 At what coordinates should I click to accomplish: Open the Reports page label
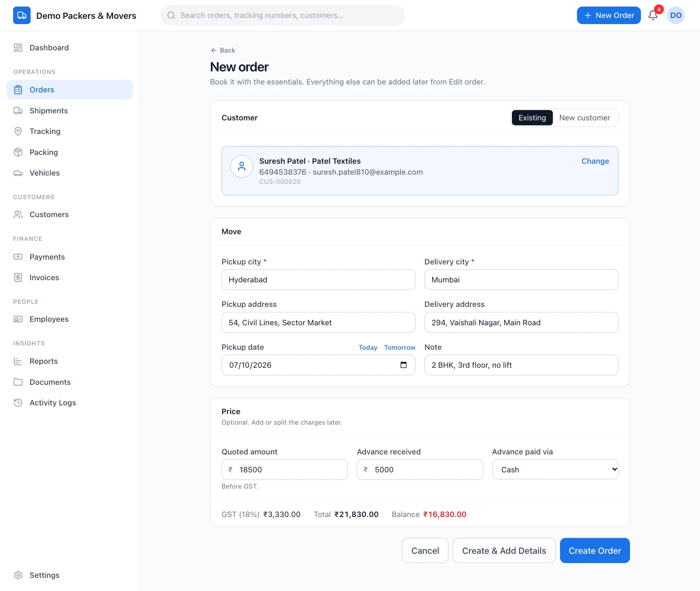point(44,361)
